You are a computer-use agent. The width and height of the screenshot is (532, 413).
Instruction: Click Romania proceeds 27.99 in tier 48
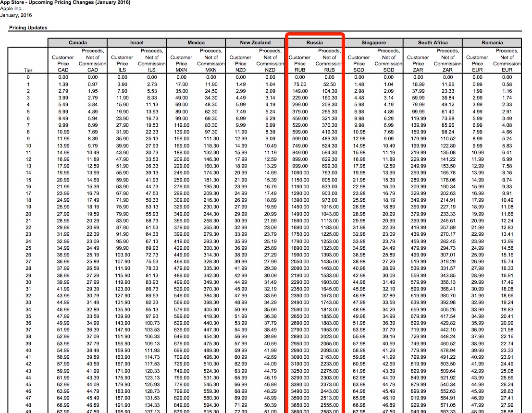[507, 405]
